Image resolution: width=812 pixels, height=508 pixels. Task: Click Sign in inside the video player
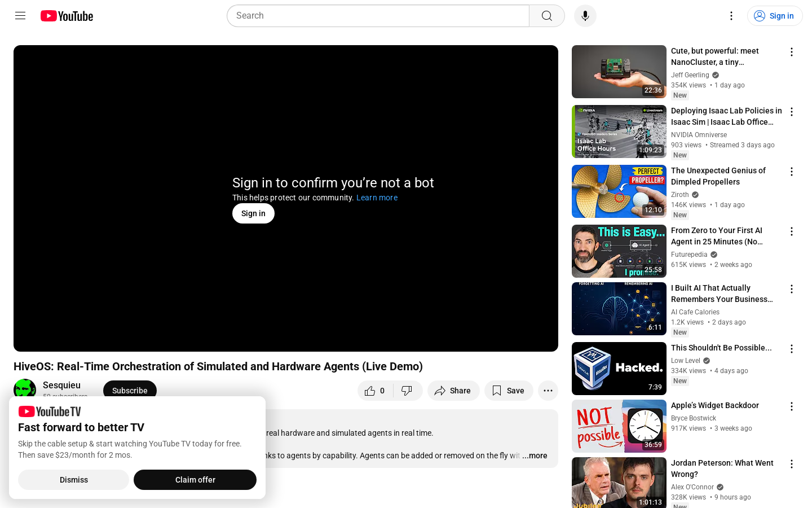tap(253, 213)
